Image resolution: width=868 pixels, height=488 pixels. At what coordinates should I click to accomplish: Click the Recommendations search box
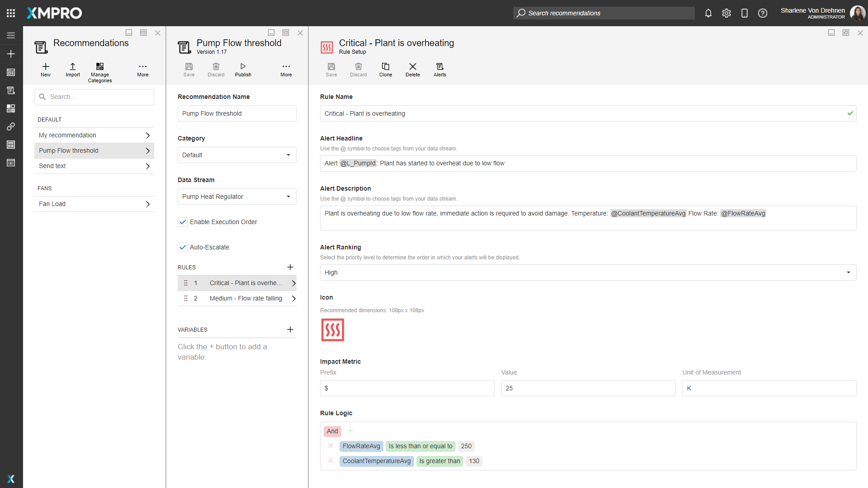(x=94, y=97)
